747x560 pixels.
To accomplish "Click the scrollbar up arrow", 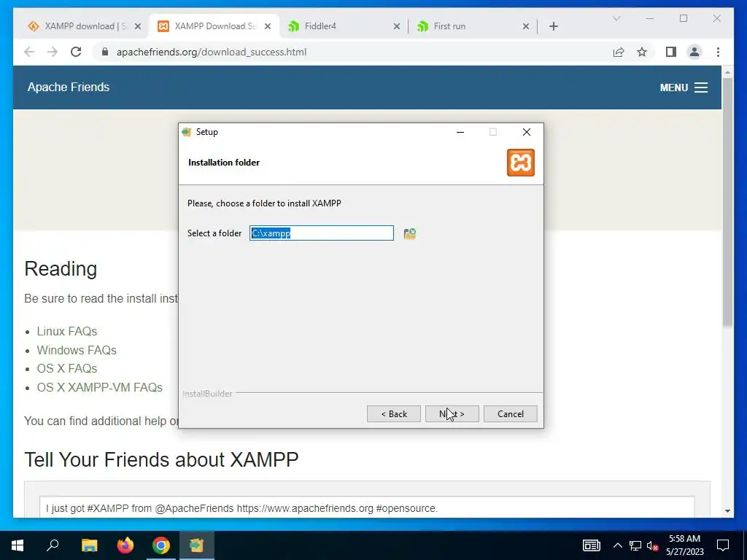I will click(727, 72).
